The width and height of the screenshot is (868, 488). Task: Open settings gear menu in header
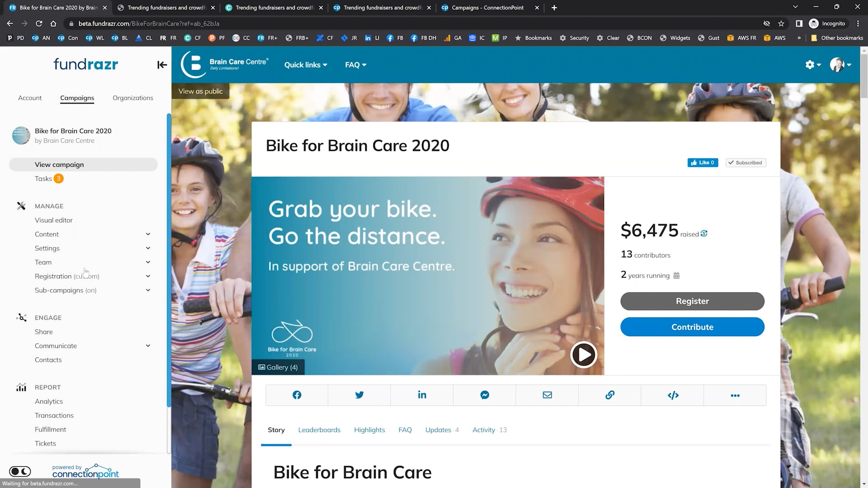[x=813, y=65]
